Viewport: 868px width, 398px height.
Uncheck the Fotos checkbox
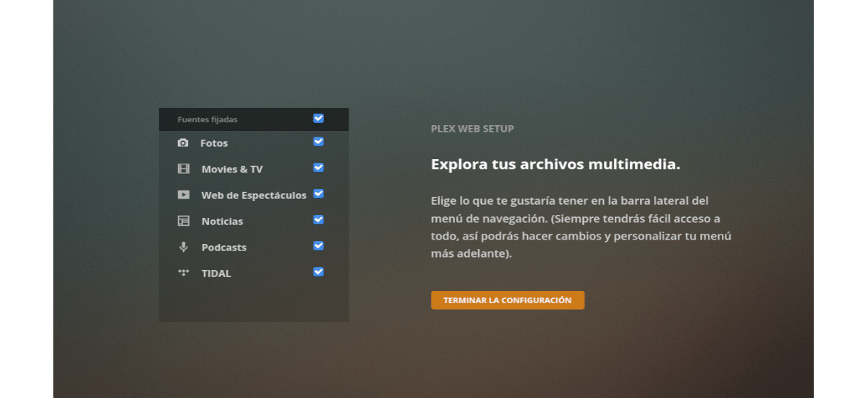pos(318,142)
